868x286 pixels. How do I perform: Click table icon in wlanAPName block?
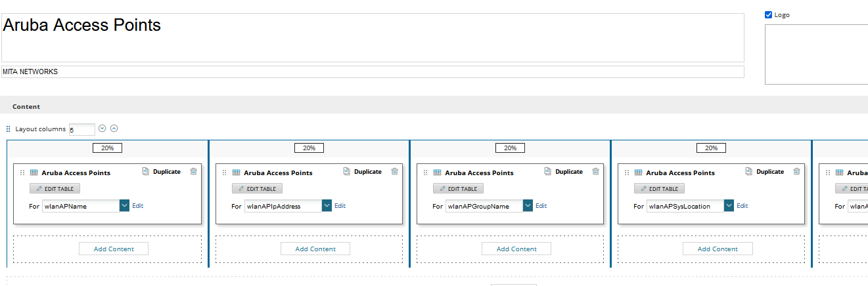point(34,173)
